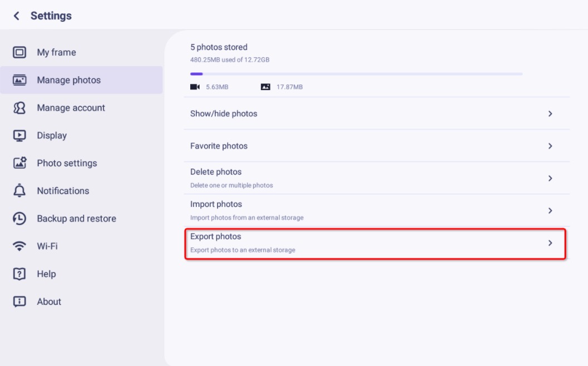This screenshot has width=588, height=366.
Task: Click the Manage account icon
Action: (18, 107)
